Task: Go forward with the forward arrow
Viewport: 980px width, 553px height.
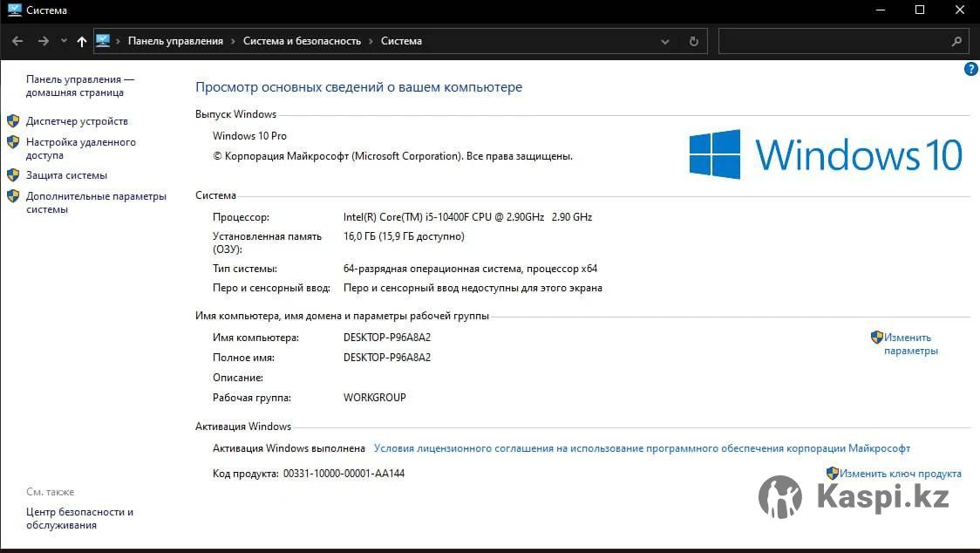Action: 43,41
